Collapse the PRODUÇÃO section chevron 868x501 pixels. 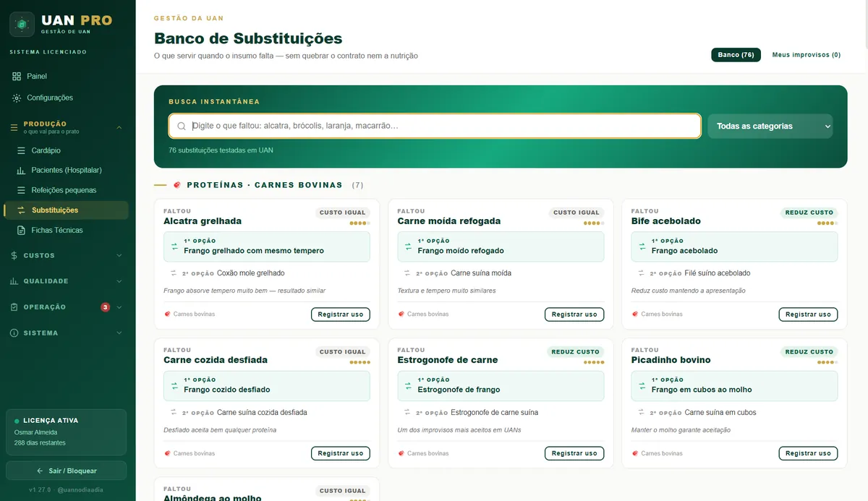coord(119,127)
